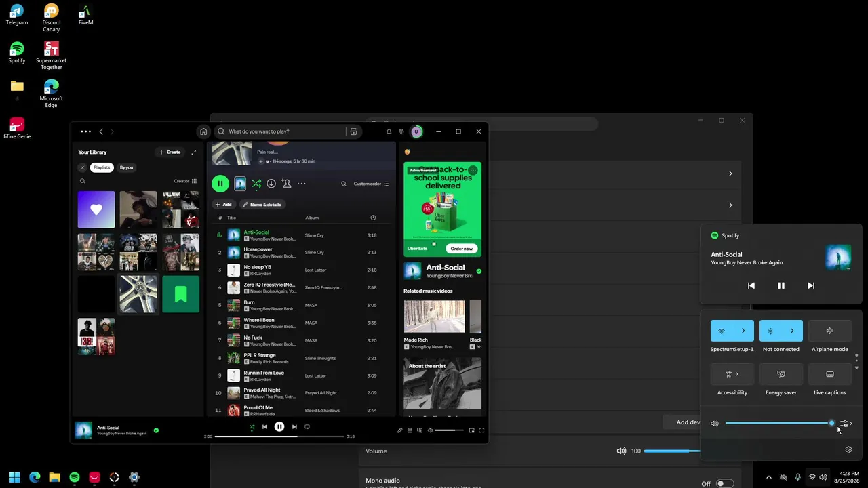Screen dimensions: 868x488
Task: Toggle Bluetooth in quick settings
Action: (x=770, y=331)
